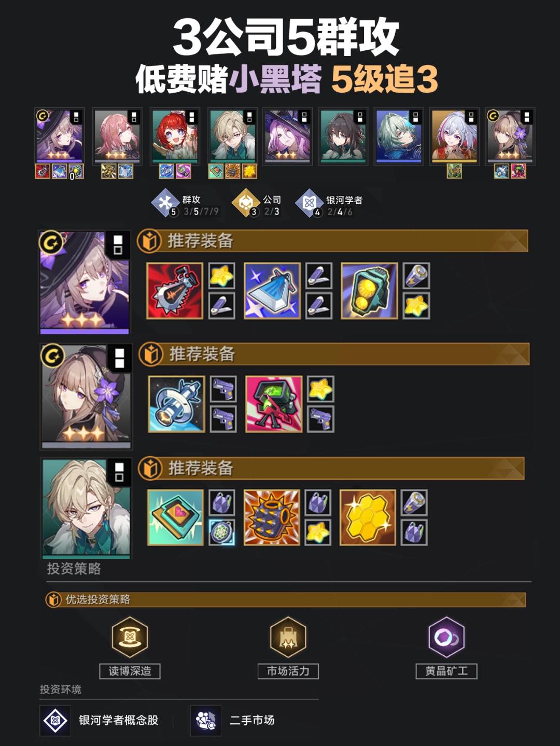Click the first 推荐装备 header bar
Image resolution: width=560 pixels, height=746 pixels.
[x=332, y=241]
